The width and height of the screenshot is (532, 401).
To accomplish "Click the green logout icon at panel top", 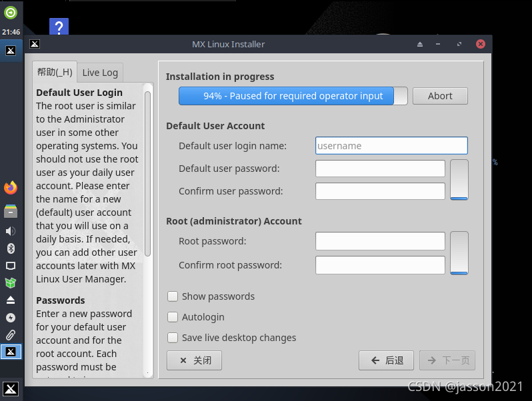I will pos(11,13).
